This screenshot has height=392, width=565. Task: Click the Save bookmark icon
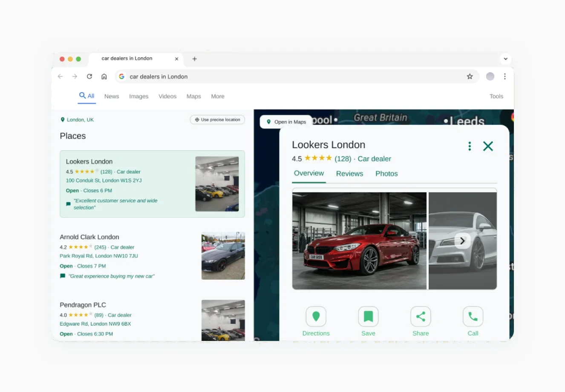[369, 317]
